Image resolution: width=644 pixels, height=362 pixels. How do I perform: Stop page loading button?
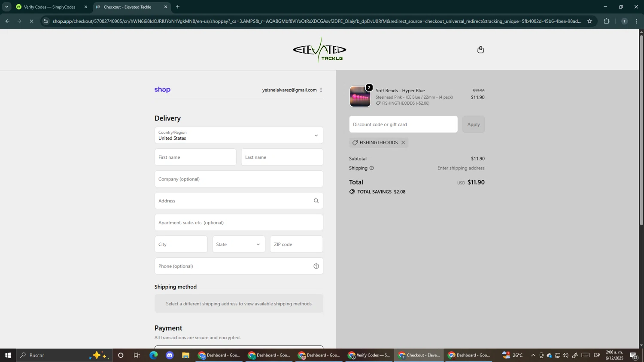pyautogui.click(x=31, y=21)
